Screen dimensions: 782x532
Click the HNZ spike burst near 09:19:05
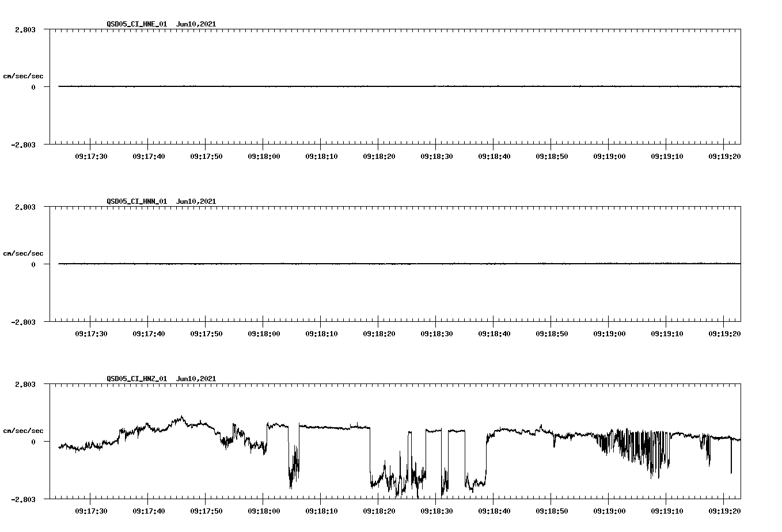click(633, 453)
